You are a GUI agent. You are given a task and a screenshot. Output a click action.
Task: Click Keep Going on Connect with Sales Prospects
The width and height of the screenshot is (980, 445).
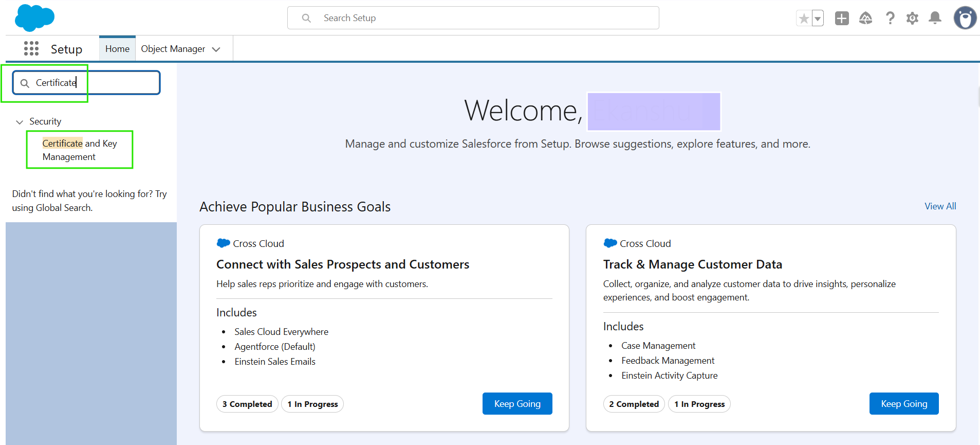(x=517, y=404)
